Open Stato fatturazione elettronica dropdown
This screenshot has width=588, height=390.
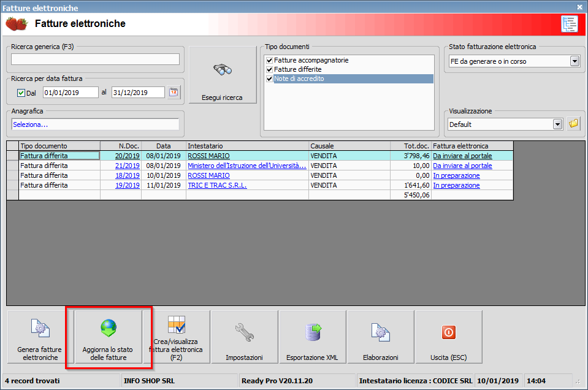575,61
